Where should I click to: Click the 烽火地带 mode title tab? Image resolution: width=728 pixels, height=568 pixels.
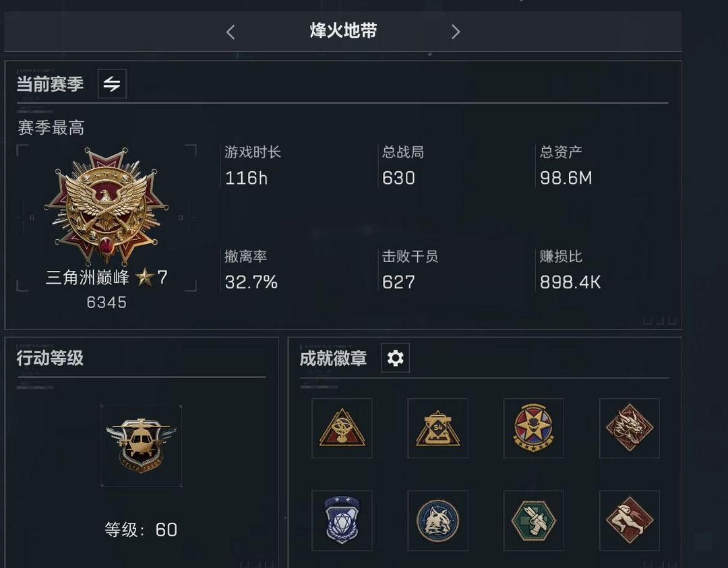click(343, 31)
